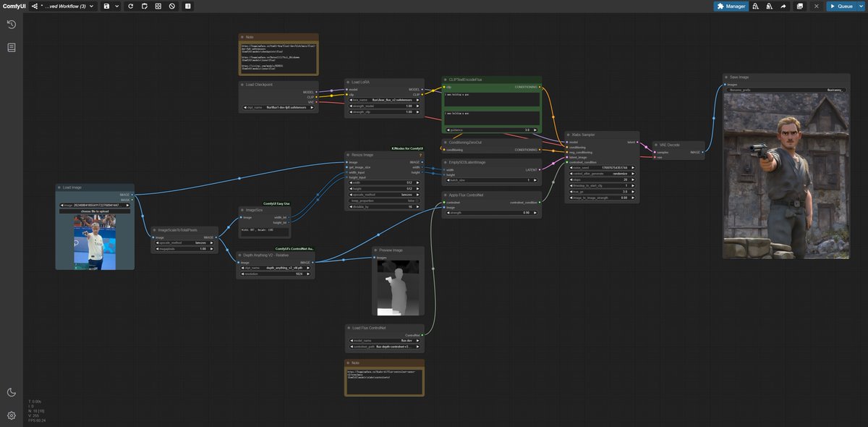Screen dimensions: 868x427
Task: Click the ImageSize node title
Action: [x=253, y=210]
